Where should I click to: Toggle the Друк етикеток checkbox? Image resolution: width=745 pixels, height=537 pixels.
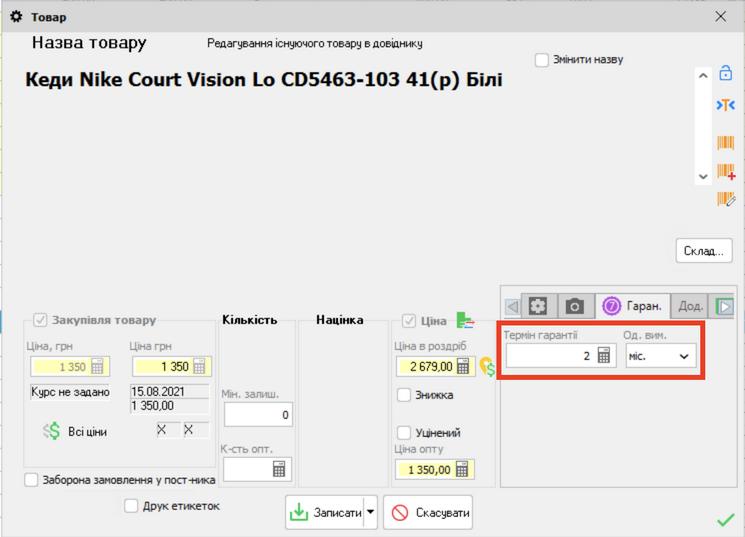click(x=131, y=506)
